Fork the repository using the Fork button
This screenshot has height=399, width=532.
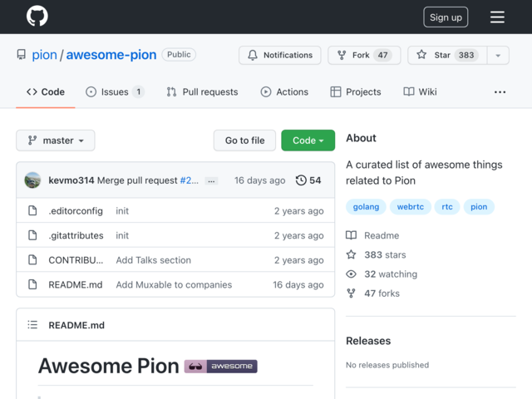point(364,55)
